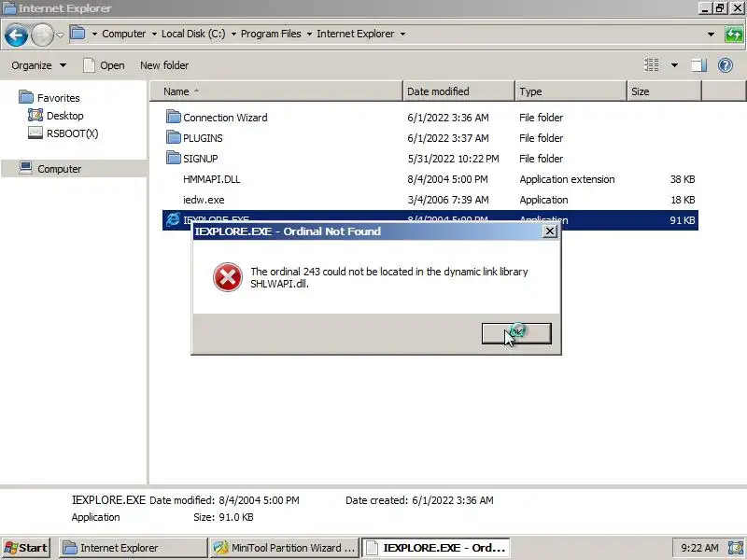The image size is (747, 560).
Task: Expand the arrow before Computer breadcrumb
Action: pos(94,34)
